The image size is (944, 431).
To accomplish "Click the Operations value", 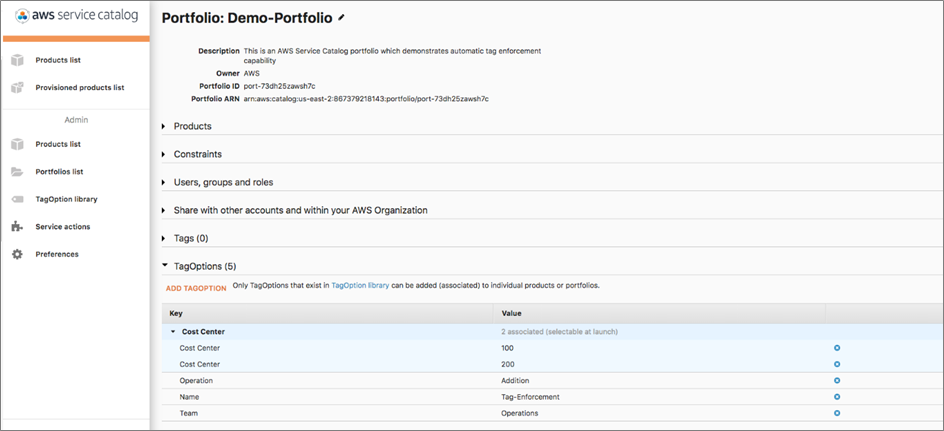I will click(520, 413).
